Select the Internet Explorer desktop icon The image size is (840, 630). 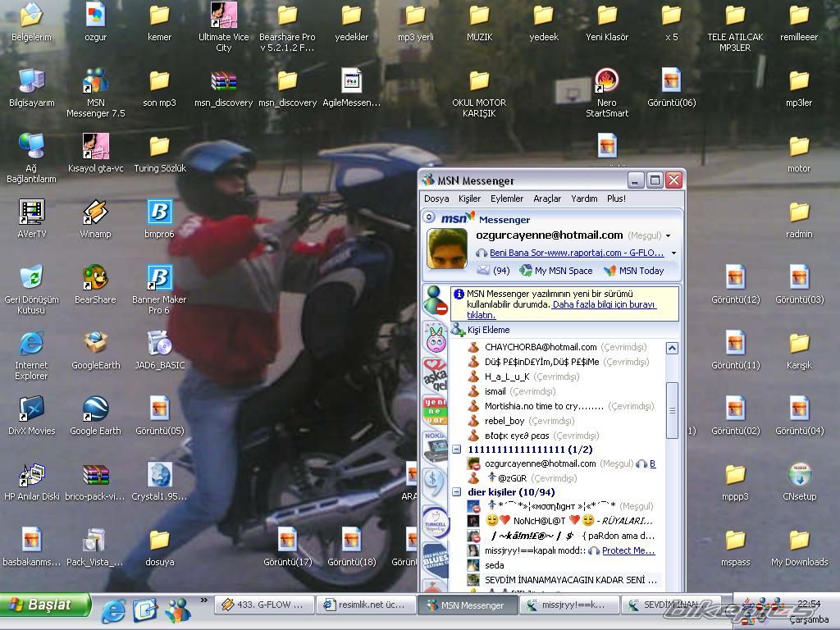click(32, 356)
